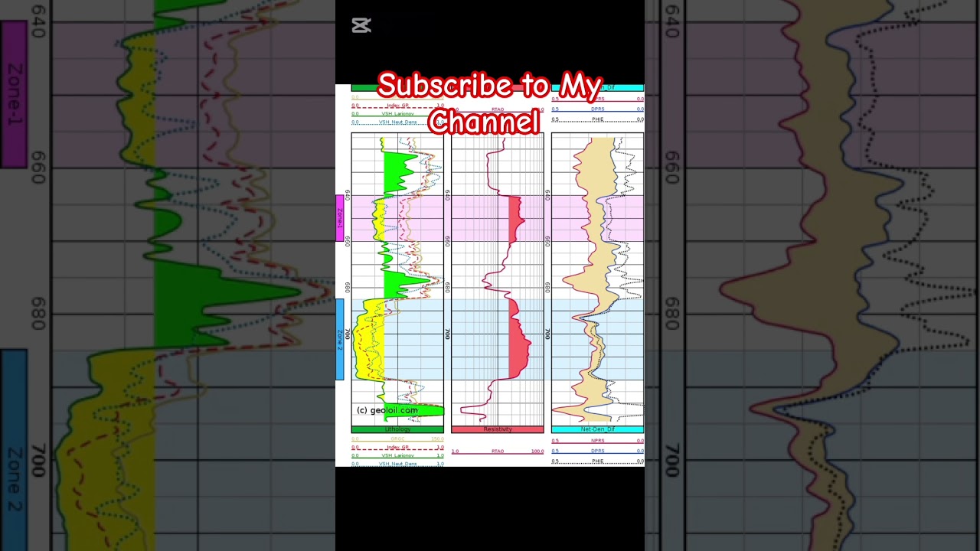Click the magenta Zone-1 label bar
Screen dimensions: 980x551
pyautogui.click(x=340, y=218)
